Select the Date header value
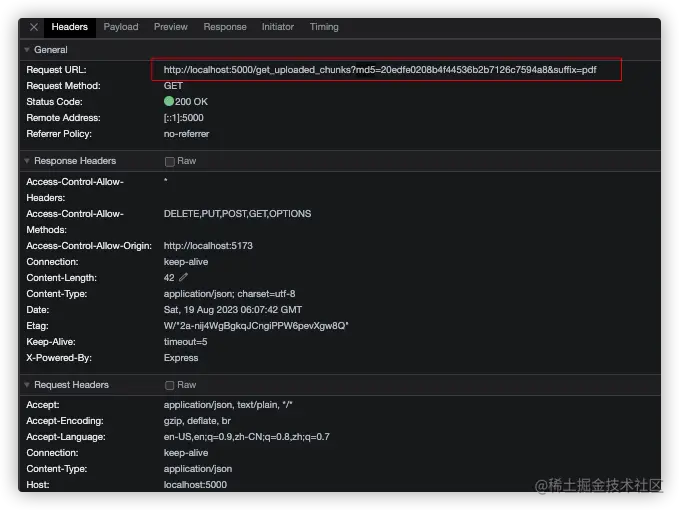 (233, 310)
